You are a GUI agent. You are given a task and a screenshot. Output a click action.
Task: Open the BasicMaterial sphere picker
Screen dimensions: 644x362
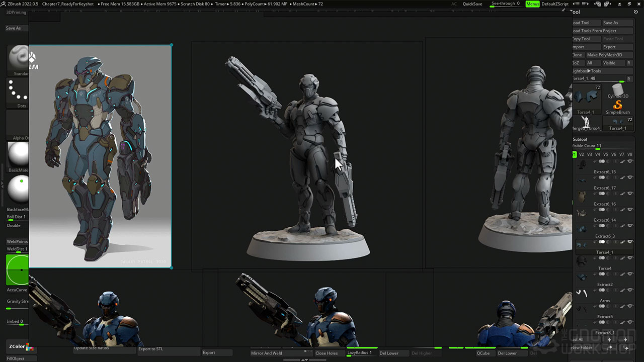(x=18, y=155)
